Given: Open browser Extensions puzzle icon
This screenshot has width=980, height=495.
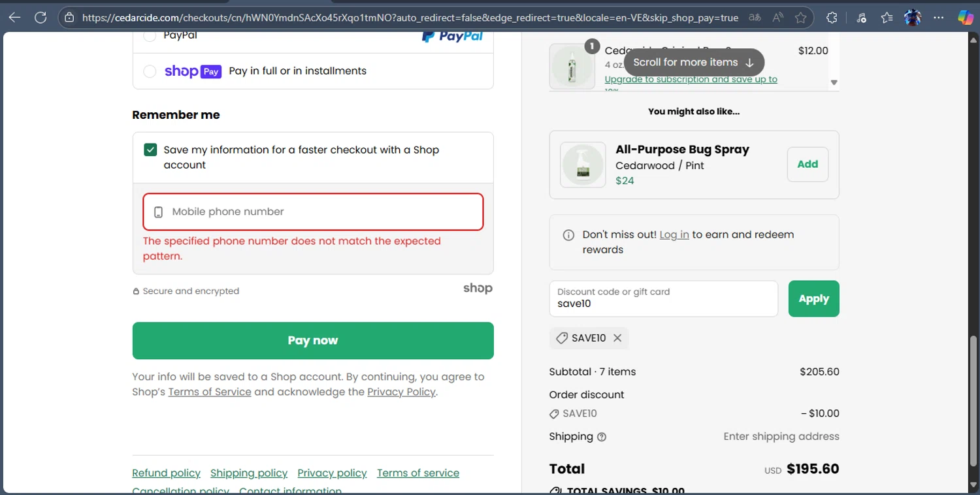Looking at the screenshot, I should 832,18.
